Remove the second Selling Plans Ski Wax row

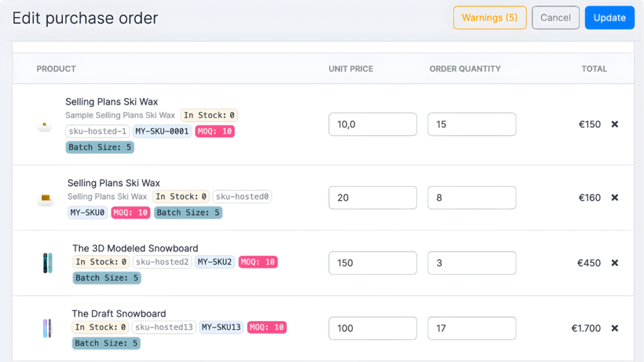pos(614,197)
